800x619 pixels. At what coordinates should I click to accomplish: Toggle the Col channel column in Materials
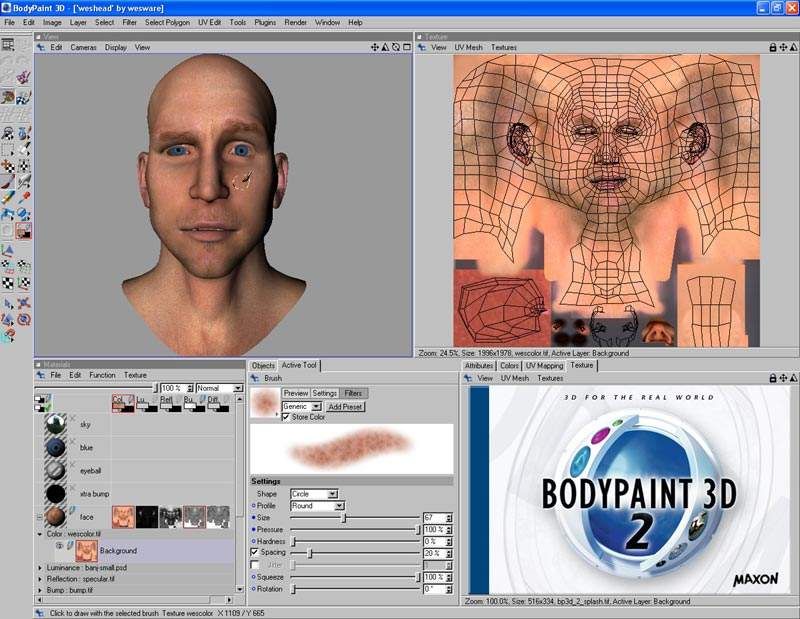point(123,403)
